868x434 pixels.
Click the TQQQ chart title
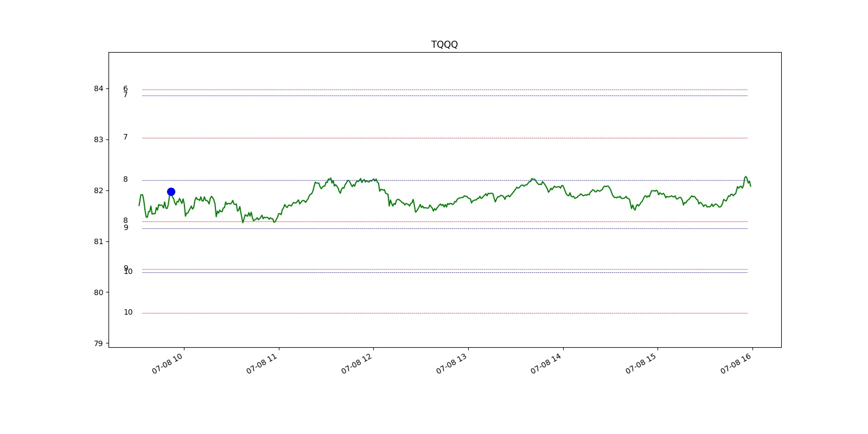(x=444, y=44)
